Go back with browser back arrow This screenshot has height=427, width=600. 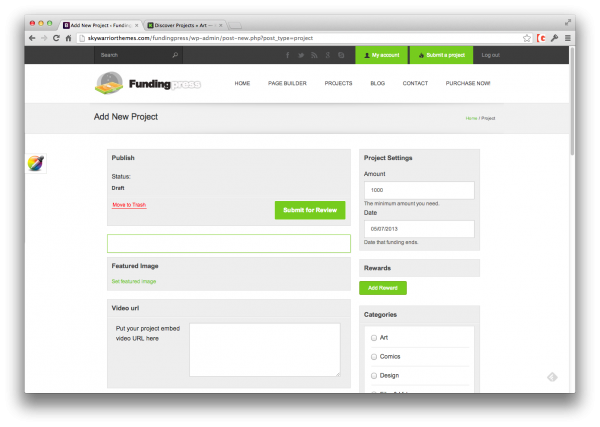(32, 38)
